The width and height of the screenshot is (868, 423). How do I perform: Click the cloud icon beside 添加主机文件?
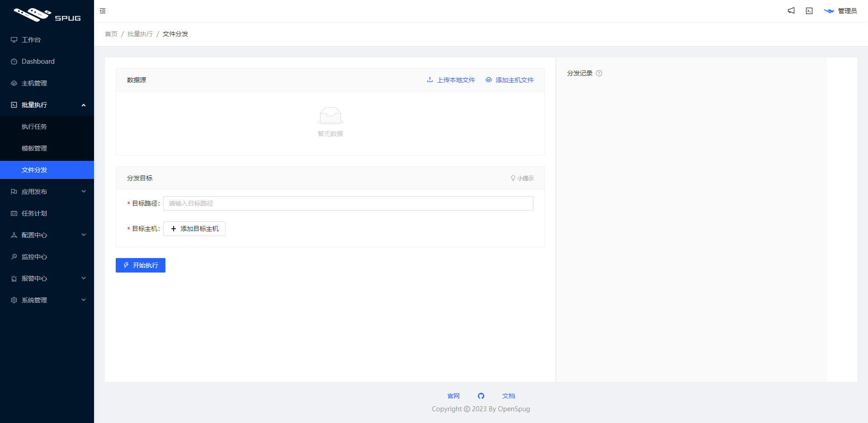(489, 80)
